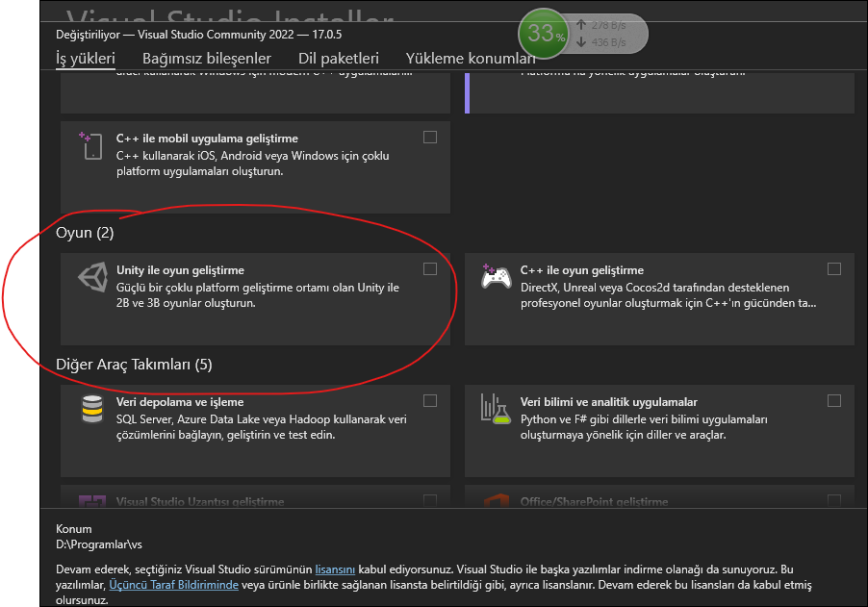
Task: Select the Oyun (2) section heading
Action: [85, 233]
